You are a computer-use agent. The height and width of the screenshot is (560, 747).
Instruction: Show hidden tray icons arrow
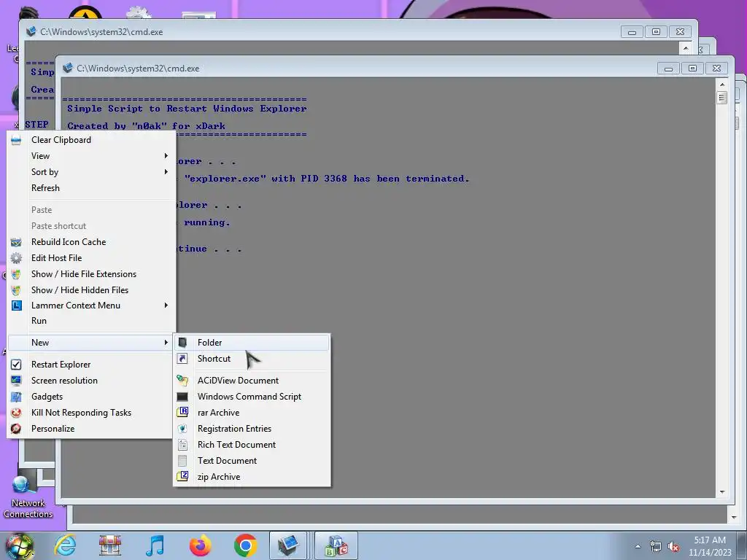tap(638, 547)
